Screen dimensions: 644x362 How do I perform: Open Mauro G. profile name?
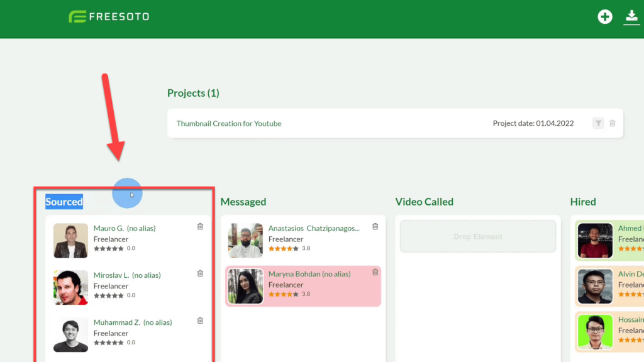pos(125,228)
